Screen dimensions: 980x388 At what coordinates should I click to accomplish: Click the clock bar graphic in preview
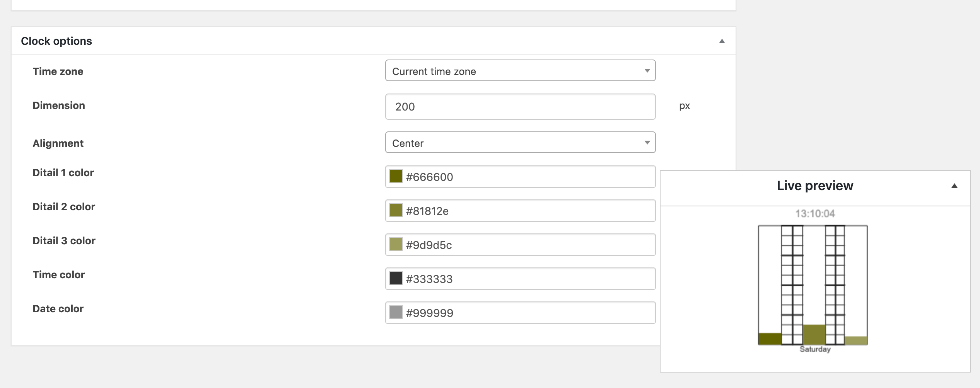pyautogui.click(x=813, y=285)
